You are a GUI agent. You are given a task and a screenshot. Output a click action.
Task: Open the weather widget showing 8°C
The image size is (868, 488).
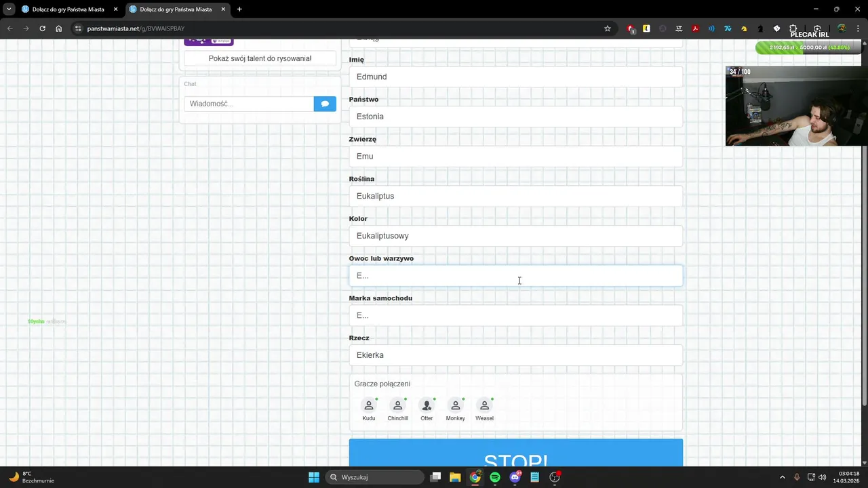(x=32, y=477)
